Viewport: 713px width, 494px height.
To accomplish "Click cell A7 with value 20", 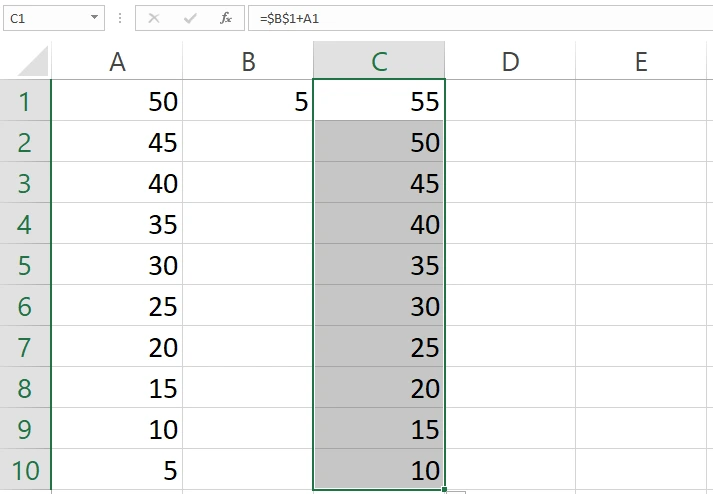I will point(117,346).
